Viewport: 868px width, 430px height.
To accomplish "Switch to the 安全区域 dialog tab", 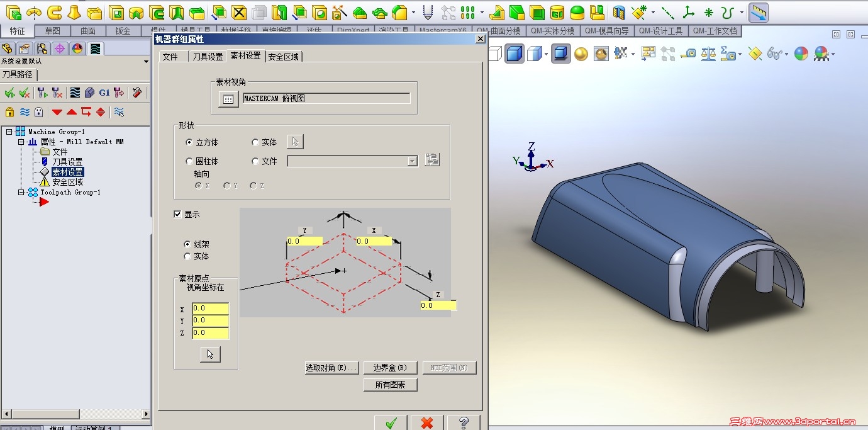I will coord(284,57).
